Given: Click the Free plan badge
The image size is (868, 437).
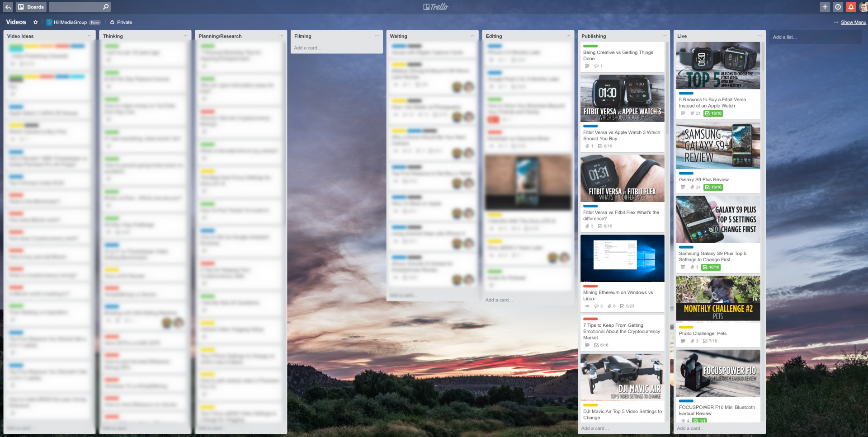Looking at the screenshot, I should [x=94, y=22].
